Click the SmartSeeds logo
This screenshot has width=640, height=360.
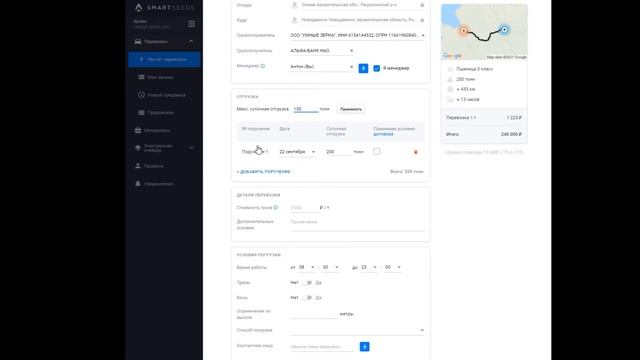point(164,7)
